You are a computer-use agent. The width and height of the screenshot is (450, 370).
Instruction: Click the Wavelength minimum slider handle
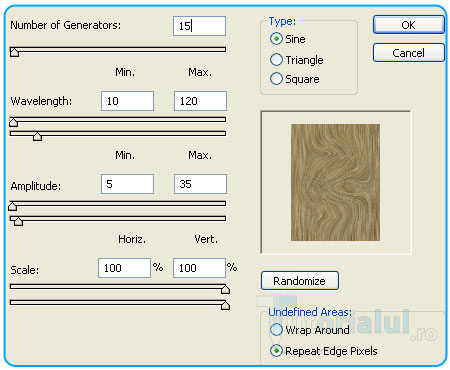point(13,122)
